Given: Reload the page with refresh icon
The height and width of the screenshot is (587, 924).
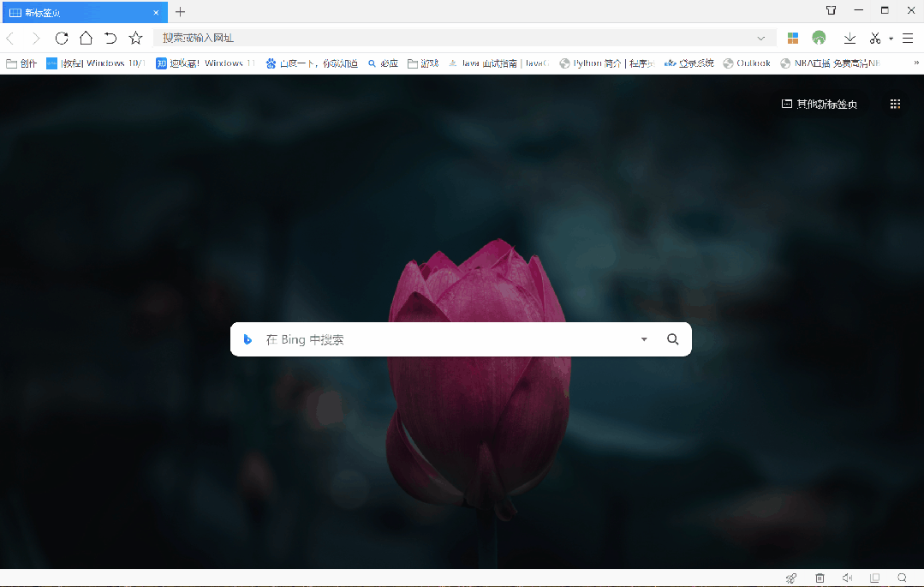Looking at the screenshot, I should point(62,39).
